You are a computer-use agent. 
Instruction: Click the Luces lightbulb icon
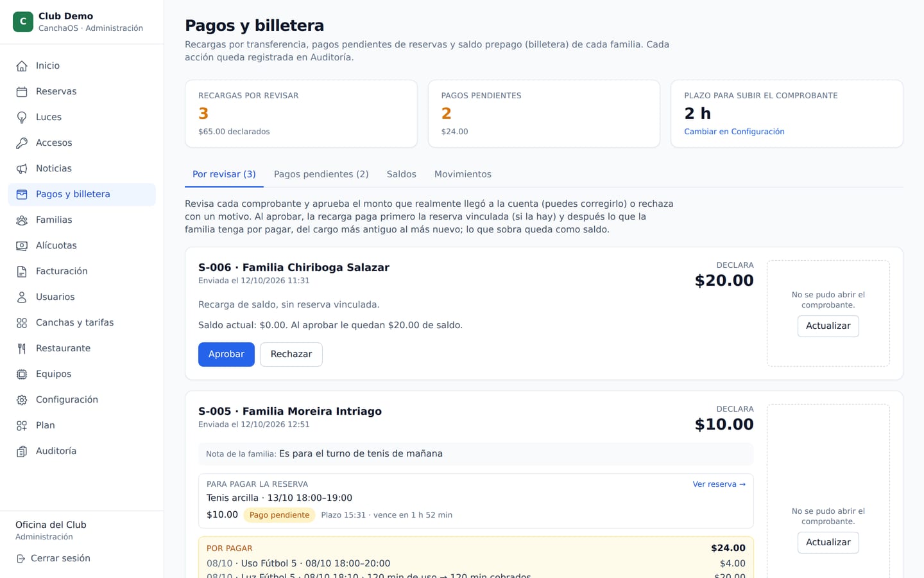(22, 117)
